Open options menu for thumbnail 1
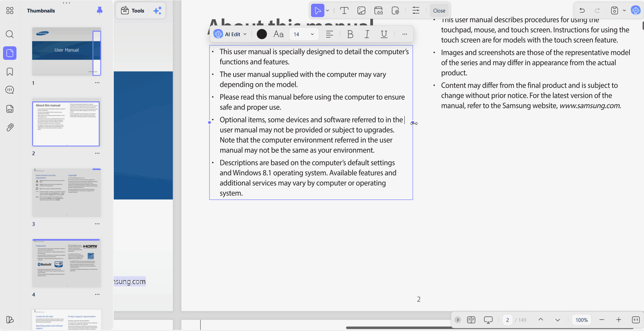The height and width of the screenshot is (331, 644). tap(97, 83)
